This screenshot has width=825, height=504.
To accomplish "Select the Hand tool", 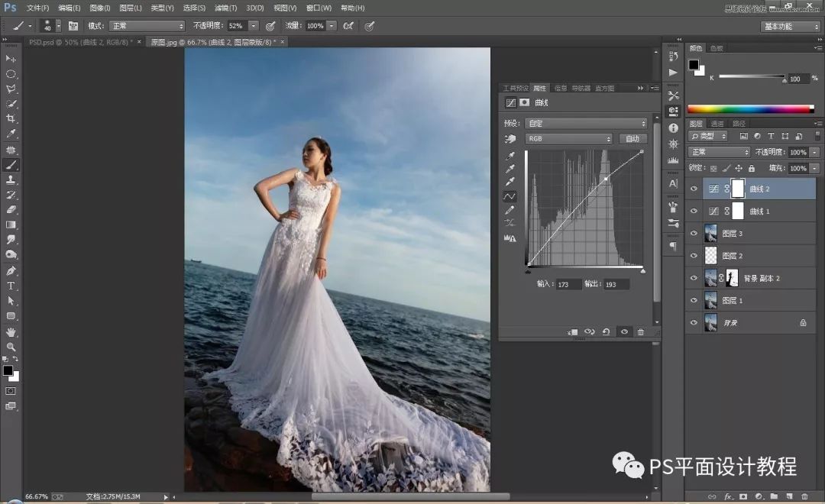I will tap(11, 331).
